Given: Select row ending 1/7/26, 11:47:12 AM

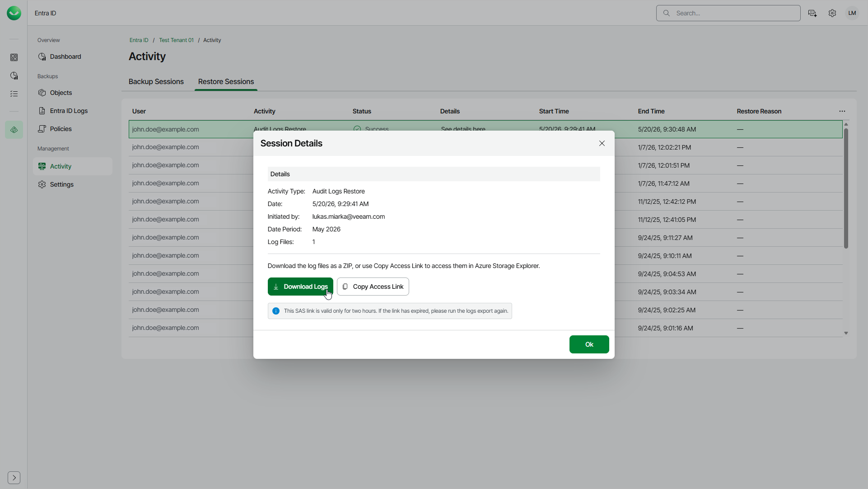Looking at the screenshot, I should point(485,183).
